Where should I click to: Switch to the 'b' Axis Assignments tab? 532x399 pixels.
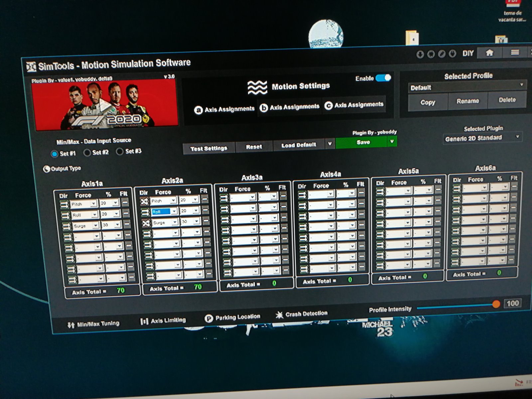pos(289,107)
